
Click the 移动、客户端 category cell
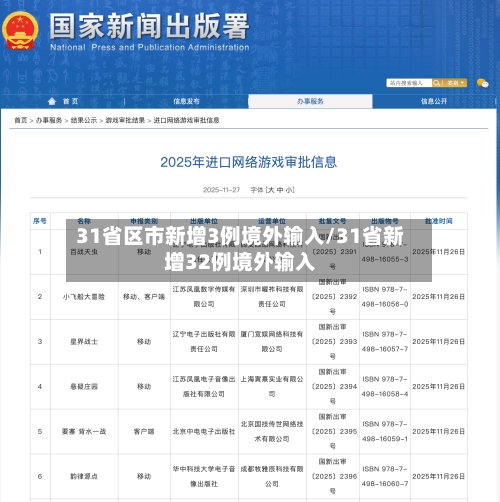coord(144,297)
